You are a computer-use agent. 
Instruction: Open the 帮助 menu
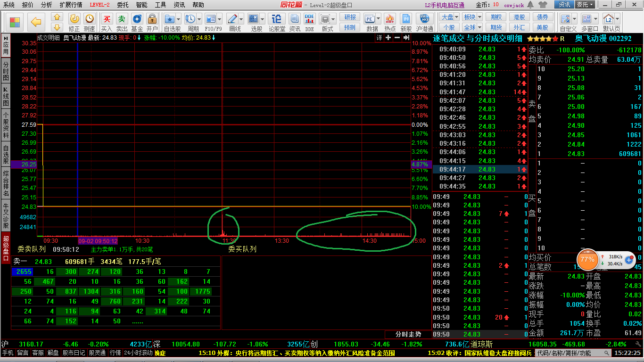[x=198, y=5]
